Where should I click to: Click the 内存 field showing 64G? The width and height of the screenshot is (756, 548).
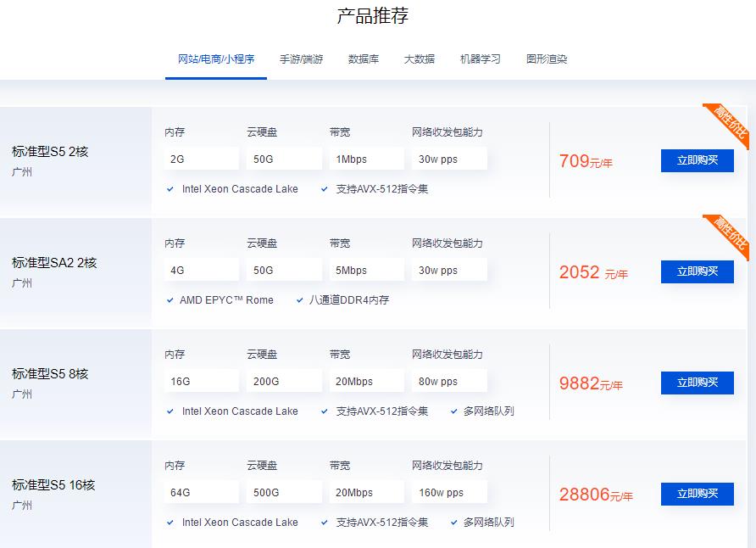pyautogui.click(x=201, y=492)
